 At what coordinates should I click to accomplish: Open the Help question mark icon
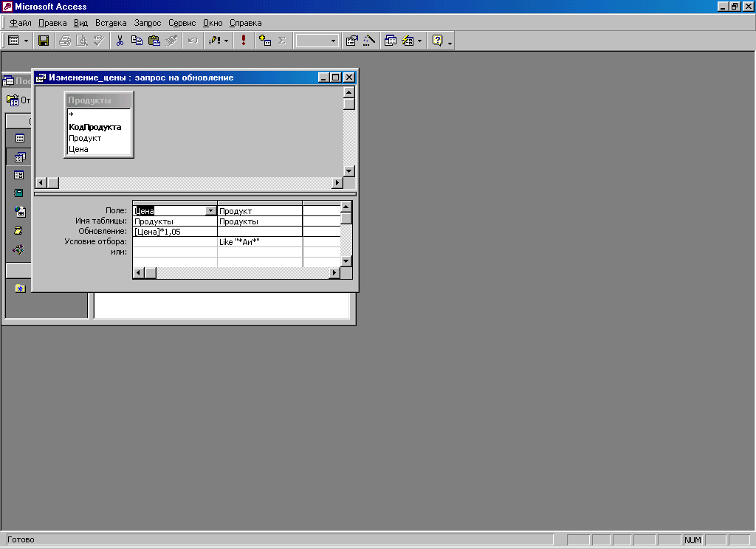[437, 41]
